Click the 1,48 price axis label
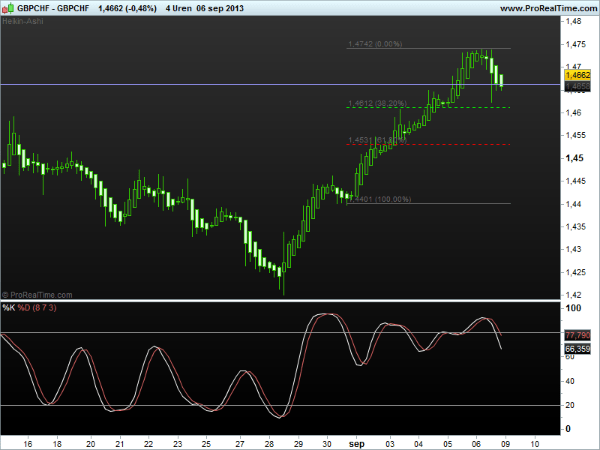Image resolution: width=600 pixels, height=450 pixels. (x=573, y=21)
